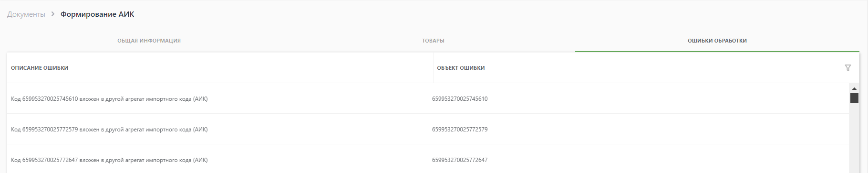The height and width of the screenshot is (173, 868).
Task: Click the Объект ошибки column header
Action: pyautogui.click(x=461, y=68)
